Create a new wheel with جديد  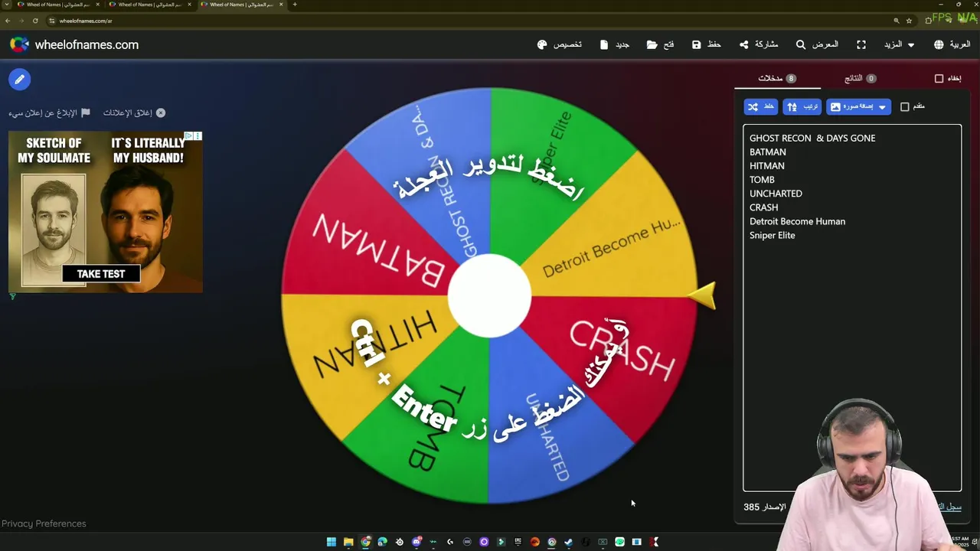point(615,44)
